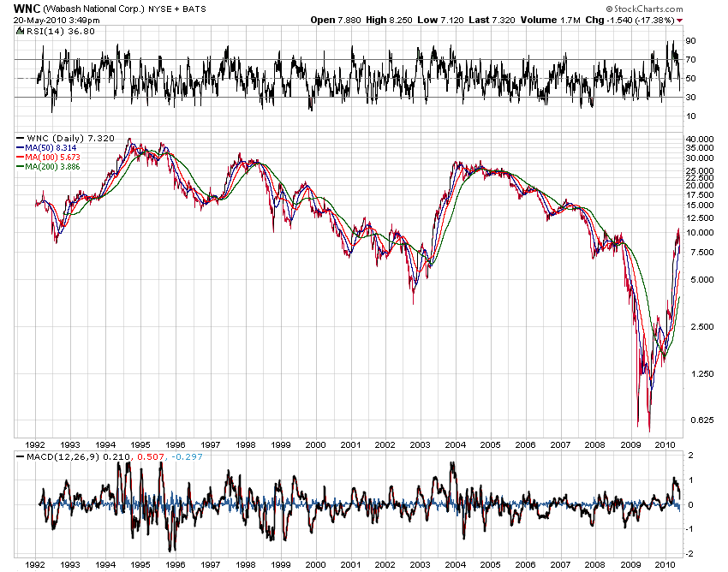Click 1998 on the price chart's year axis

[246, 444]
